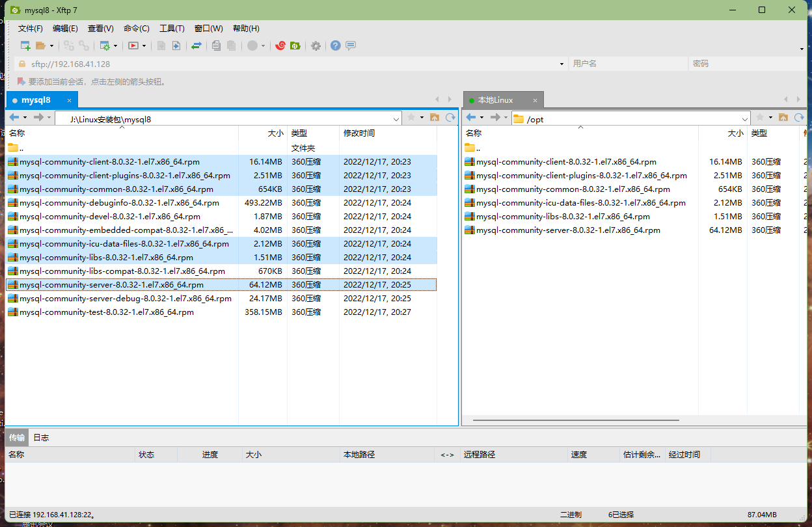This screenshot has height=527, width=812.
Task: Open dropdown arrow beside session properties icon
Action: tap(115, 46)
